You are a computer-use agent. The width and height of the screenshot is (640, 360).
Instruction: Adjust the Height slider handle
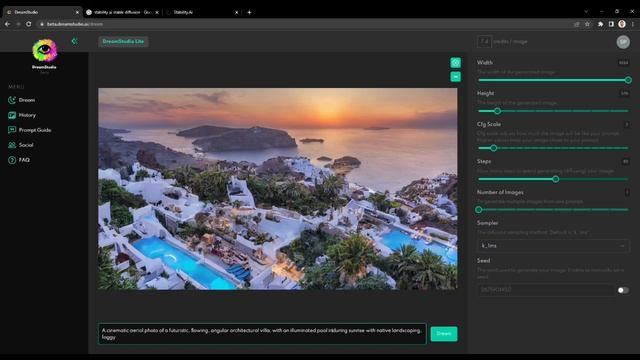click(x=497, y=111)
